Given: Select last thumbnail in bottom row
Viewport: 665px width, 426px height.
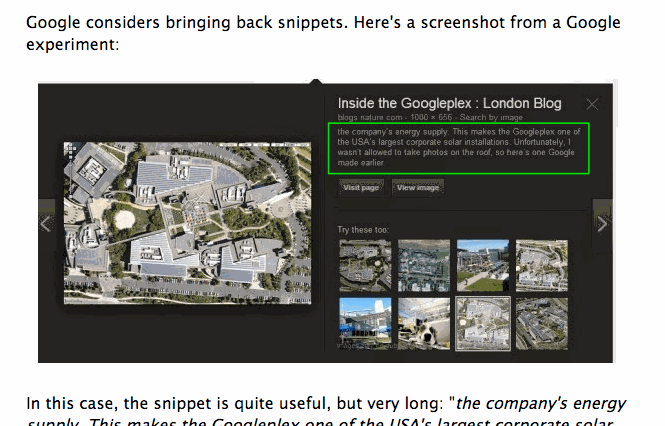Looking at the screenshot, I should coord(542,324).
